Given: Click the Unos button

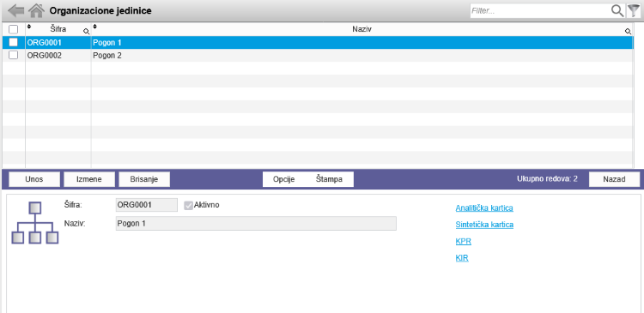Looking at the screenshot, I should click(34, 179).
